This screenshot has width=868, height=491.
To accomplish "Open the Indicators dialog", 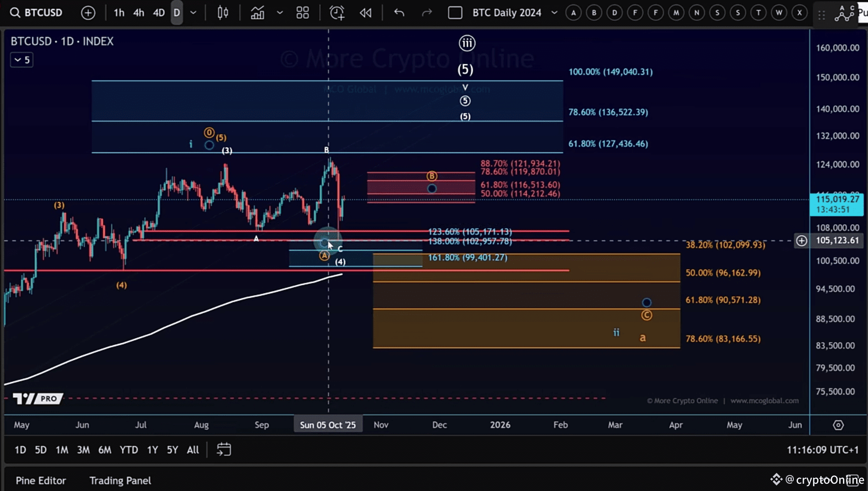I will tap(258, 13).
